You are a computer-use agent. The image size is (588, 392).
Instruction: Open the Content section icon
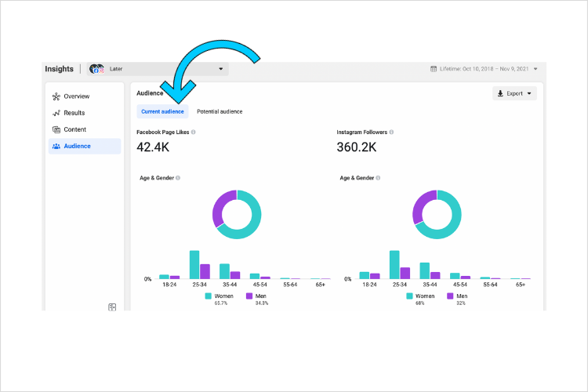(x=56, y=130)
